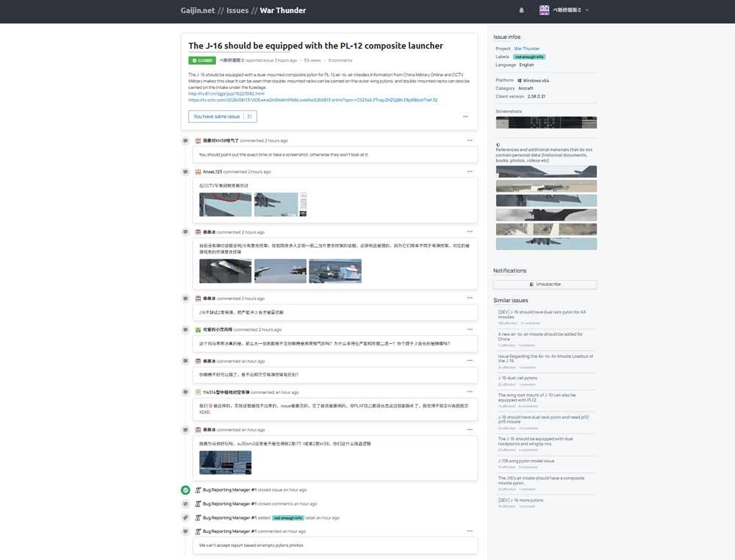Open 'A new air-to-air missile should be added' issue

click(x=540, y=337)
